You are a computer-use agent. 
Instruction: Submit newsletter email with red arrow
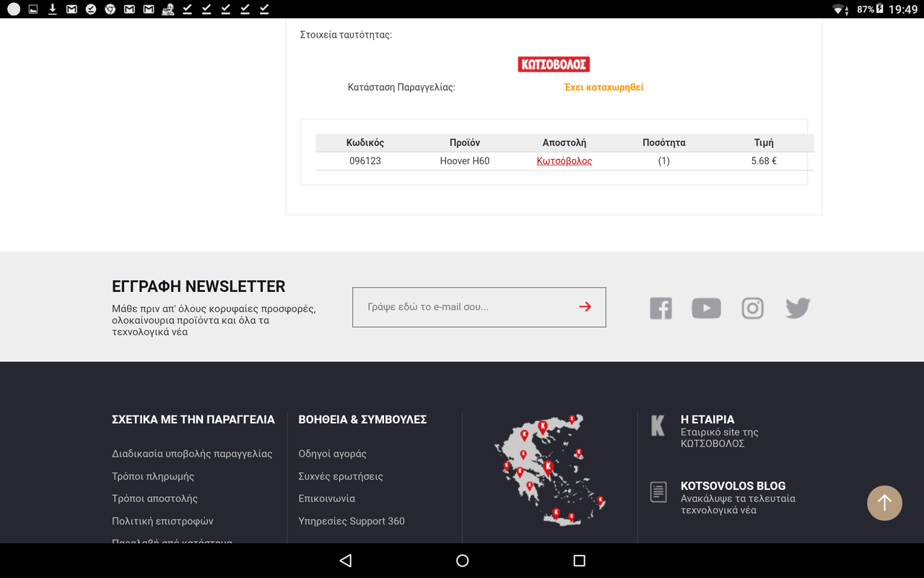585,307
